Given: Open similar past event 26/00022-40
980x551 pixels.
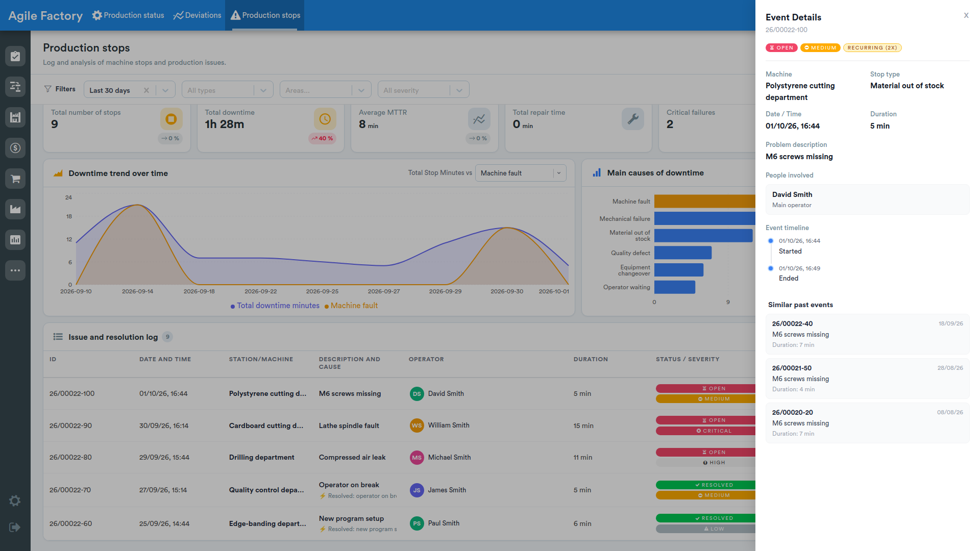Looking at the screenshot, I should click(868, 334).
